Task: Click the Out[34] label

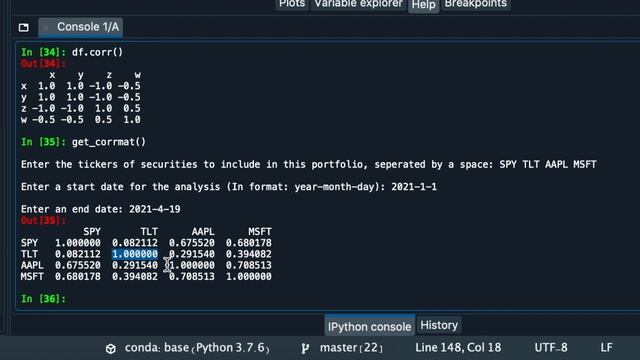Action: pyautogui.click(x=43, y=63)
